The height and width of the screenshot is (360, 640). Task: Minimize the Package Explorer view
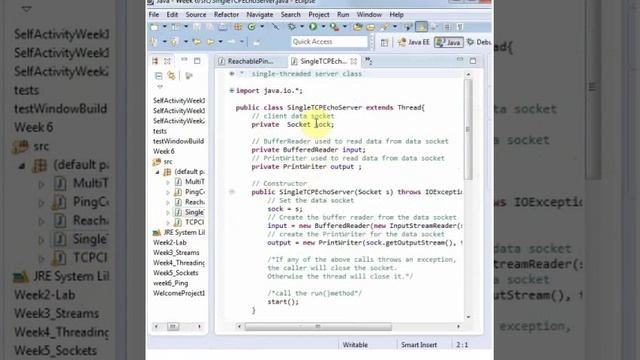[184, 60]
